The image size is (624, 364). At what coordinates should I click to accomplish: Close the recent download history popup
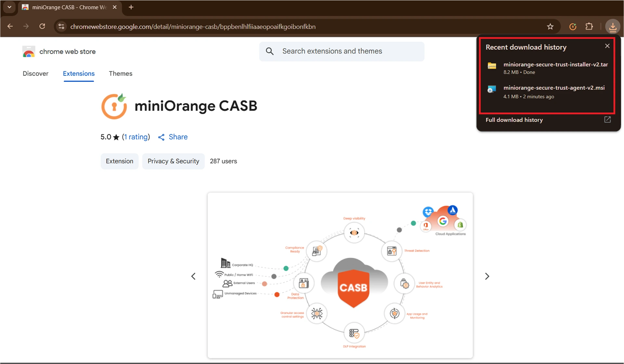(x=607, y=46)
